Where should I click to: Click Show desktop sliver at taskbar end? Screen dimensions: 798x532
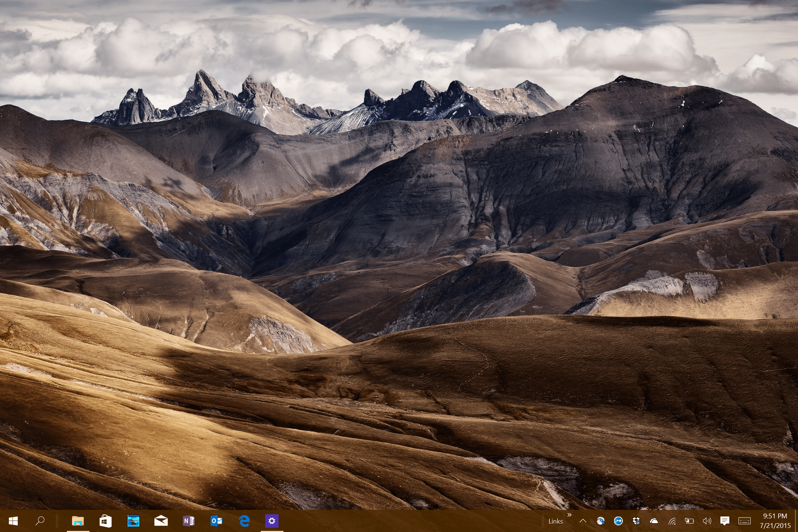(x=797, y=521)
